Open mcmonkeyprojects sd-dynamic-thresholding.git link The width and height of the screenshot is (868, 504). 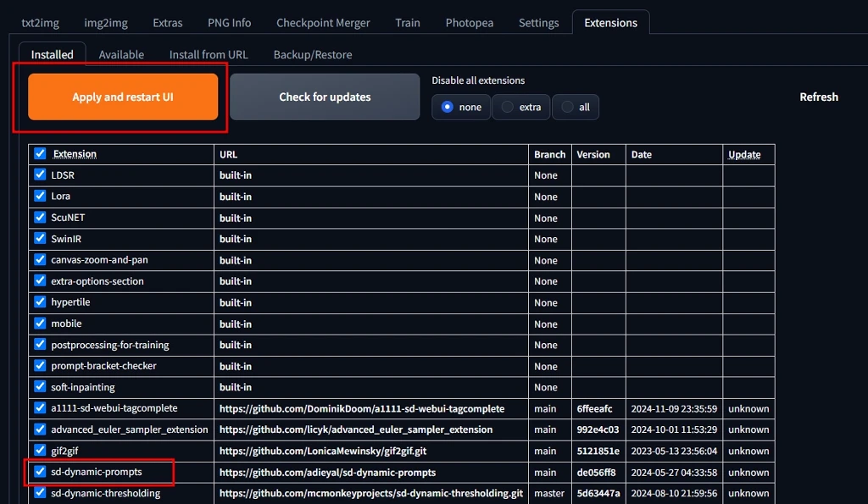point(371,493)
